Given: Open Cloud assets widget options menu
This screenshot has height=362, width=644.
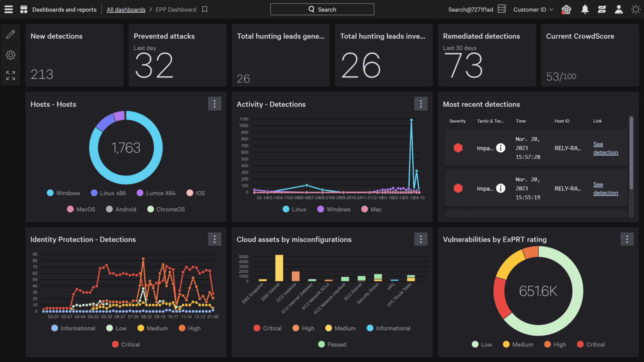Looking at the screenshot, I should tap(421, 239).
